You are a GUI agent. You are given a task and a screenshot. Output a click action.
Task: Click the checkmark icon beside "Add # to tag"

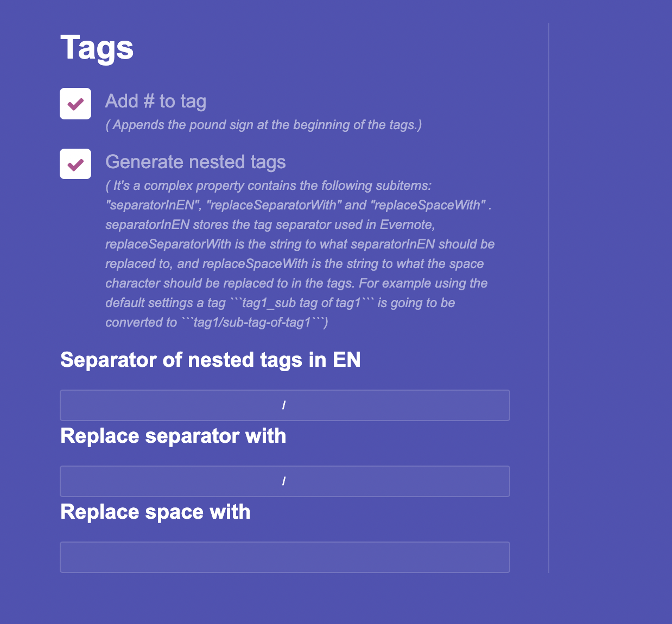point(75,103)
